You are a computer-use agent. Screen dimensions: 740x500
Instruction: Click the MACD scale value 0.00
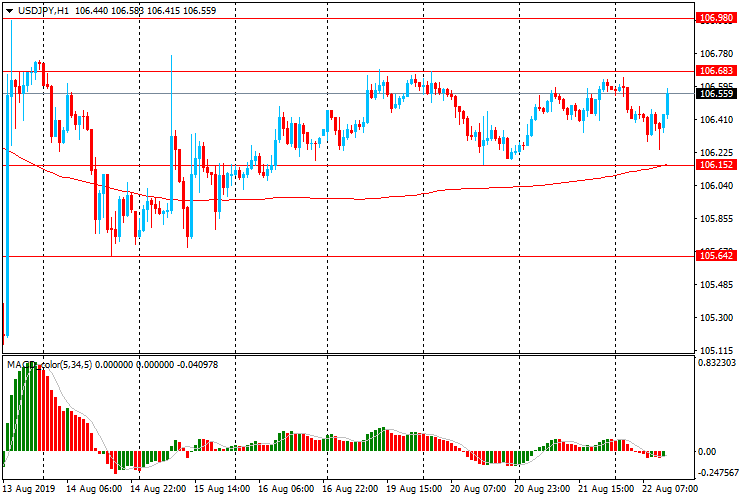[706, 452]
